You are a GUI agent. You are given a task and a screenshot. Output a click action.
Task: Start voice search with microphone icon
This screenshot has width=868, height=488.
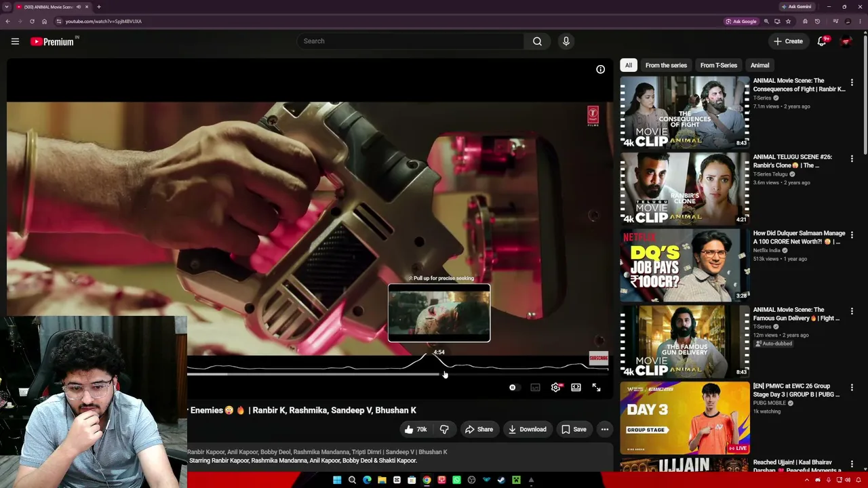566,41
